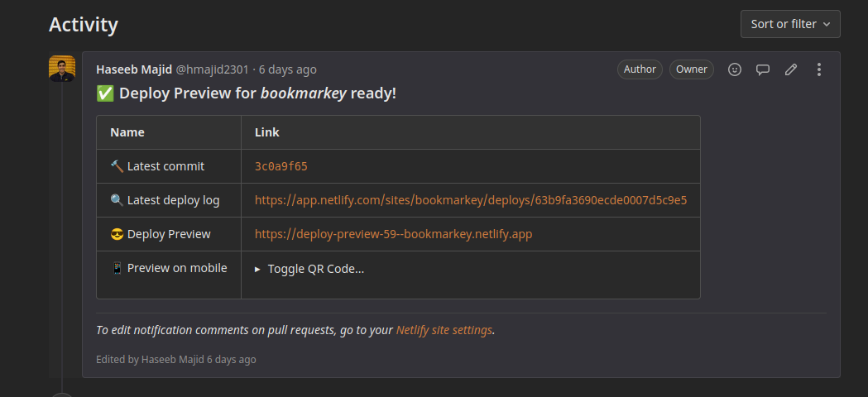
Task: Click the phone emoji beside Preview on mobile
Action: click(x=117, y=268)
